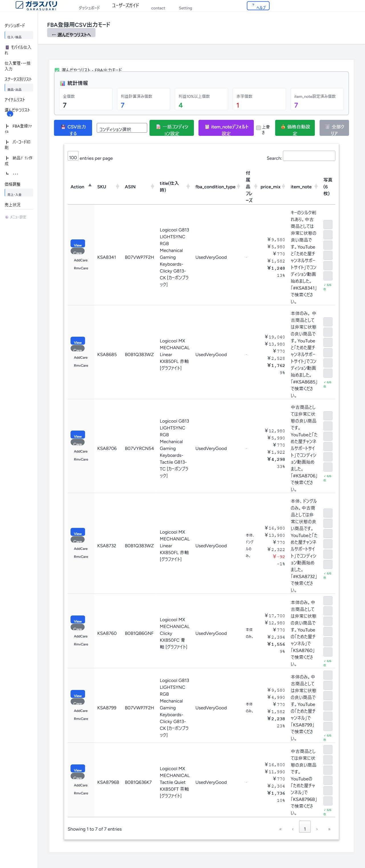The height and width of the screenshot is (868, 365).
Task: Click item_noteデフォルト設定 button
Action: (x=226, y=128)
